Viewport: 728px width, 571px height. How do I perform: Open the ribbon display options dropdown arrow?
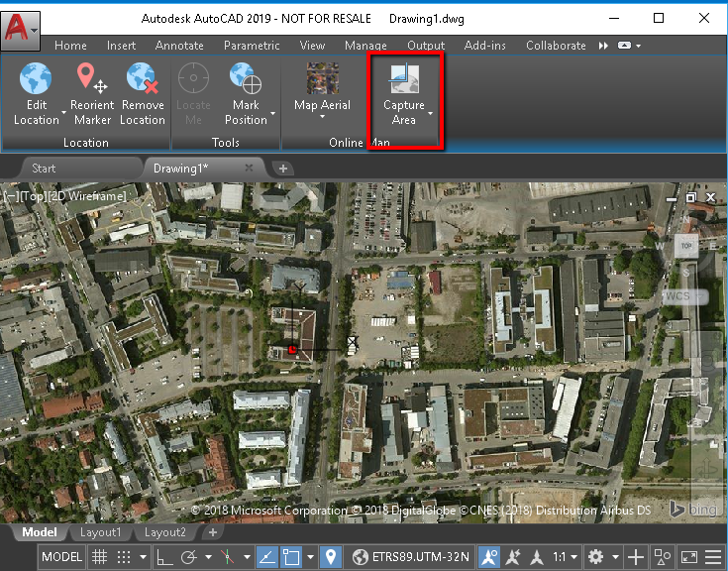click(639, 46)
